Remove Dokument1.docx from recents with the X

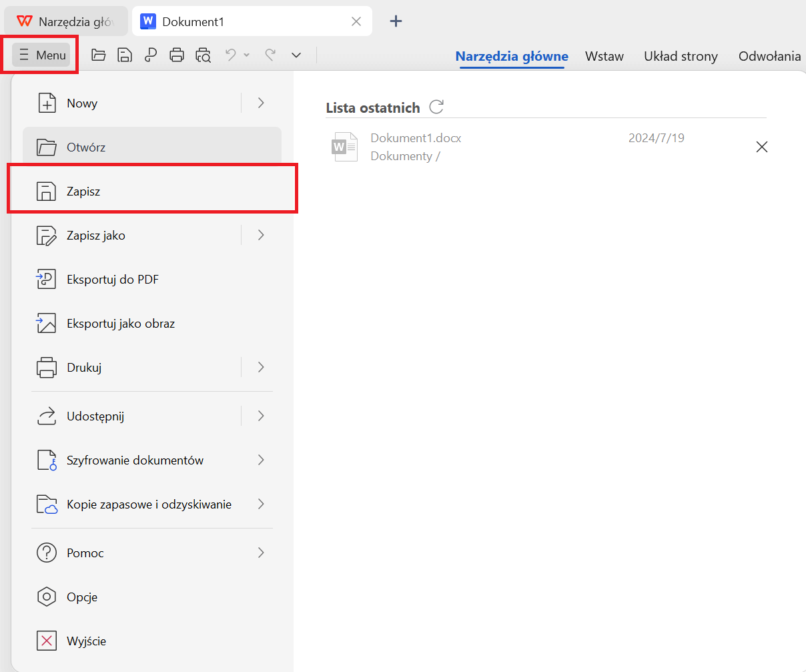[x=761, y=146]
